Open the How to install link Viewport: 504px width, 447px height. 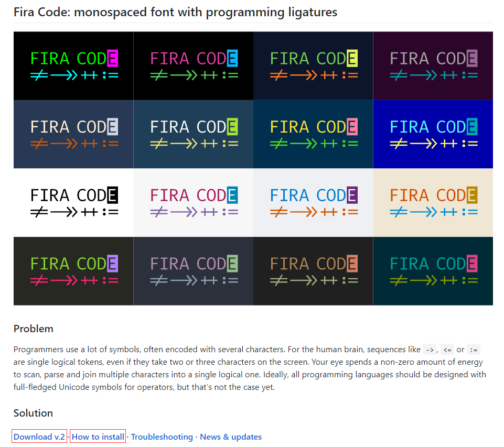click(x=98, y=436)
